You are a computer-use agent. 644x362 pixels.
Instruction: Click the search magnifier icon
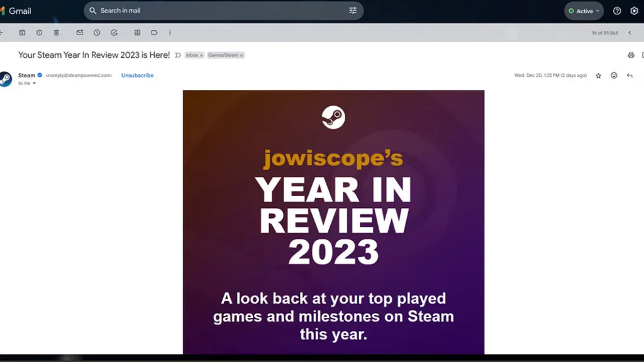tap(93, 11)
